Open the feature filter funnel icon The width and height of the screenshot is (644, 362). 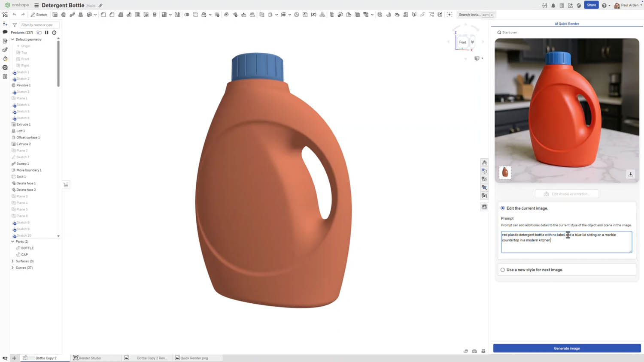(x=15, y=25)
